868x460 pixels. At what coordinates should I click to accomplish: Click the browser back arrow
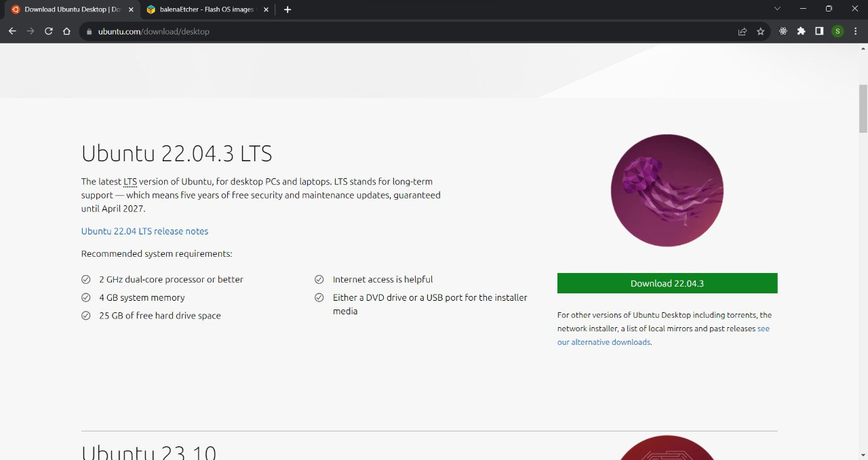[x=12, y=31]
